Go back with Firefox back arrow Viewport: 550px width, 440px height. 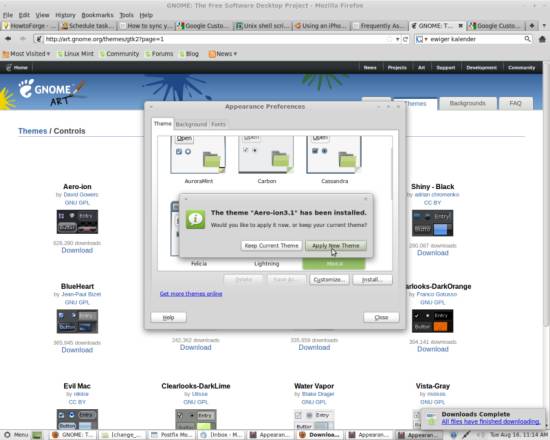click(x=8, y=39)
